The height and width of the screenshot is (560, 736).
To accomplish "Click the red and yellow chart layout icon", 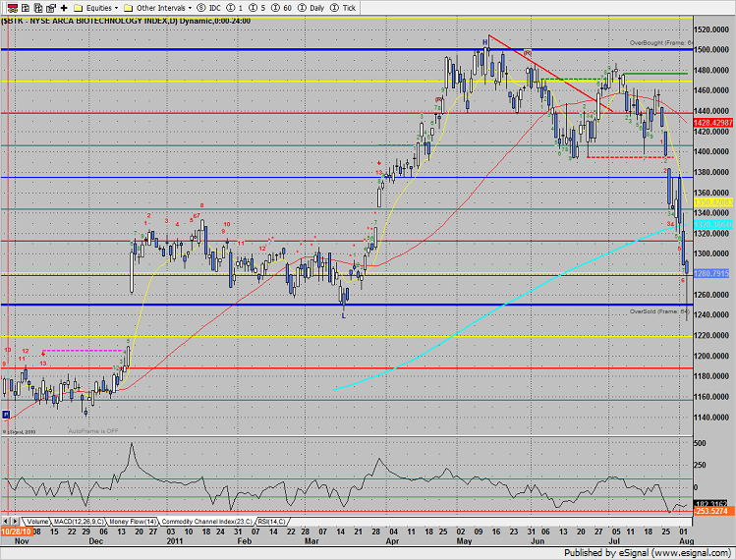I will coord(13,8).
